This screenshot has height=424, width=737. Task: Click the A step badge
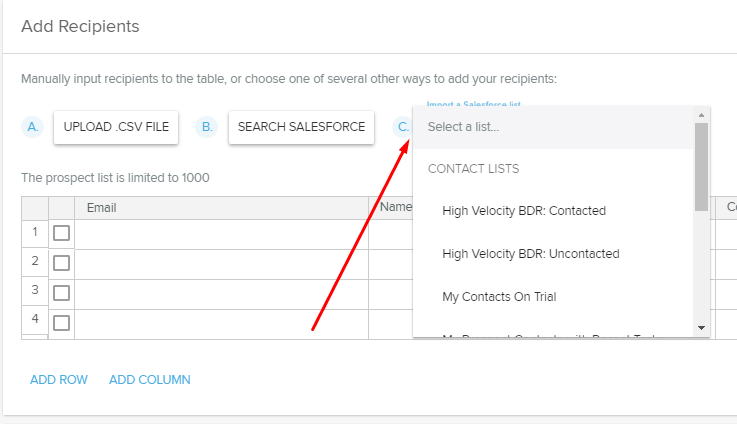32,127
